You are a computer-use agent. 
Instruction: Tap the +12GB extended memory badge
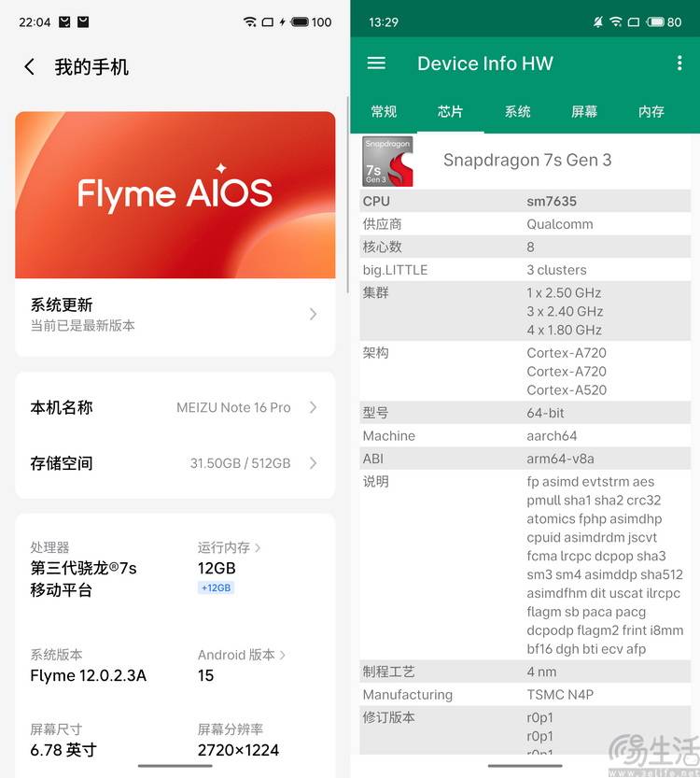216,588
